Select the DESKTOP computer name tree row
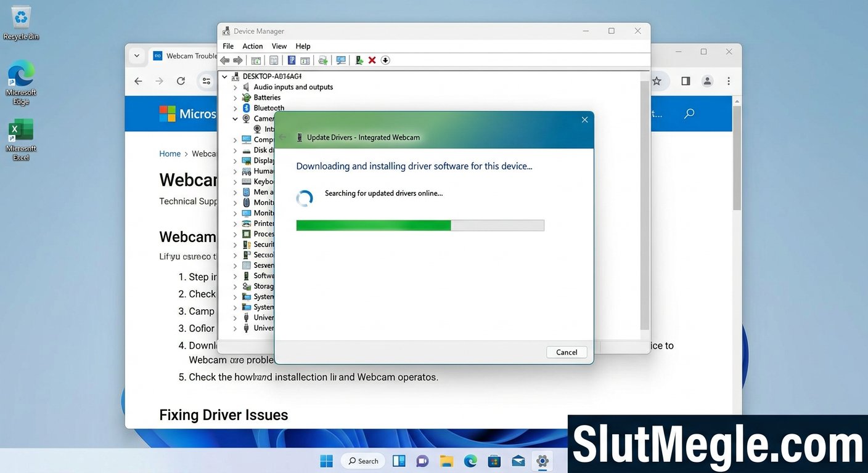 pos(272,76)
